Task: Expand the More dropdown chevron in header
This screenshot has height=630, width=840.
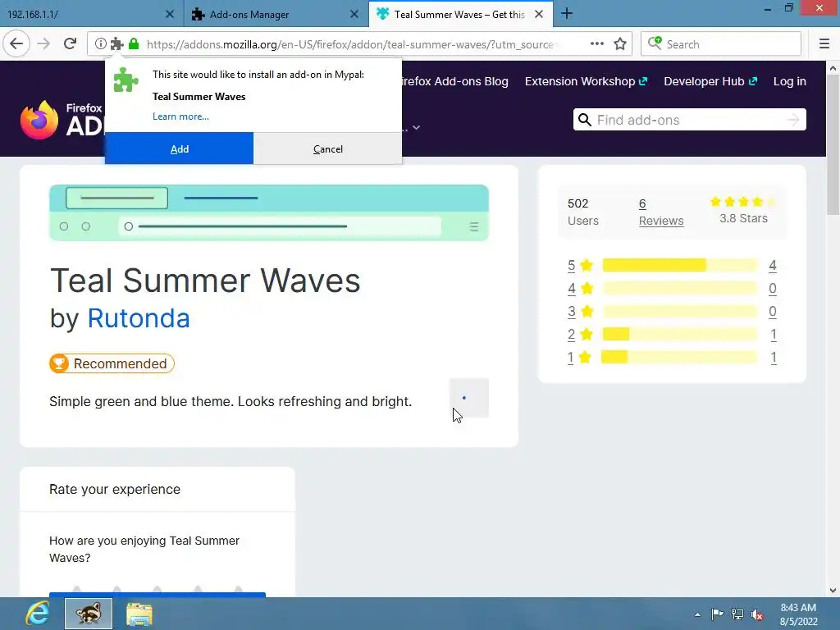Action: click(416, 127)
